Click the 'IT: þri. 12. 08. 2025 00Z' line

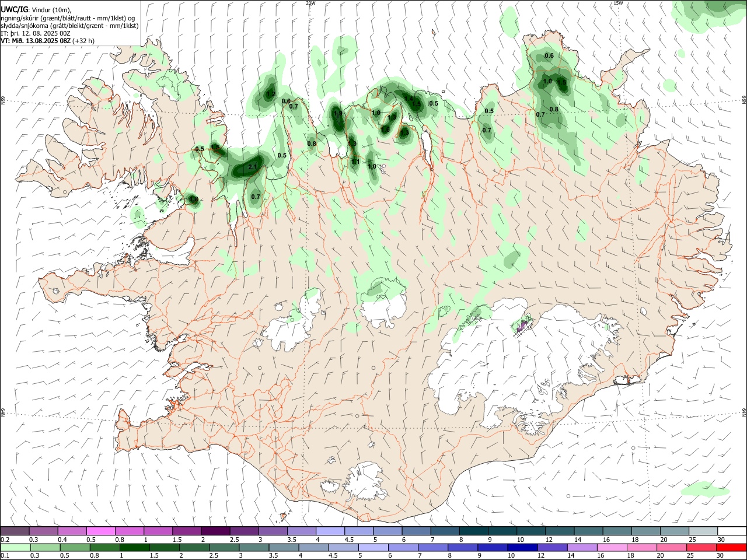pos(36,33)
